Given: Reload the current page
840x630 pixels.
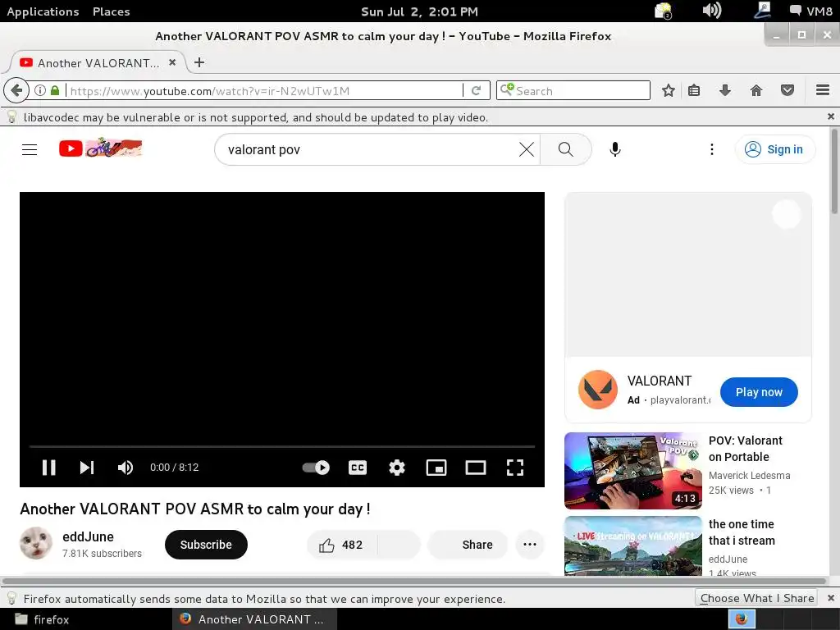Looking at the screenshot, I should tap(476, 90).
